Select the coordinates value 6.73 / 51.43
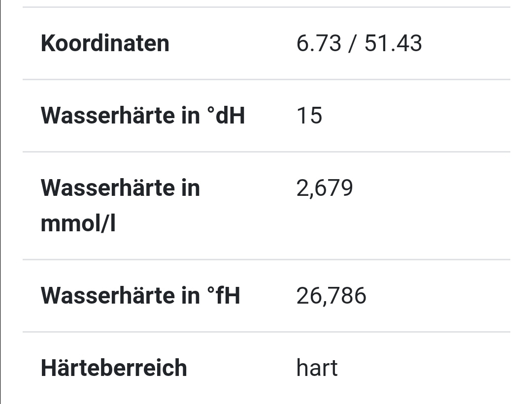The image size is (532, 404). coord(359,43)
